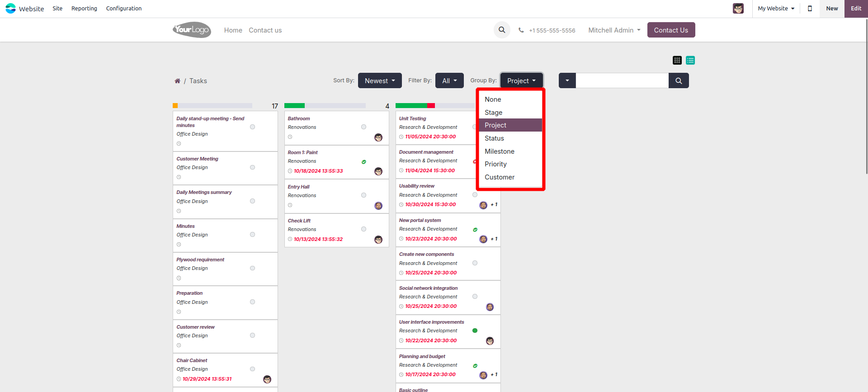Image resolution: width=868 pixels, height=392 pixels.
Task: Group tasks by Stage
Action: tap(510, 113)
